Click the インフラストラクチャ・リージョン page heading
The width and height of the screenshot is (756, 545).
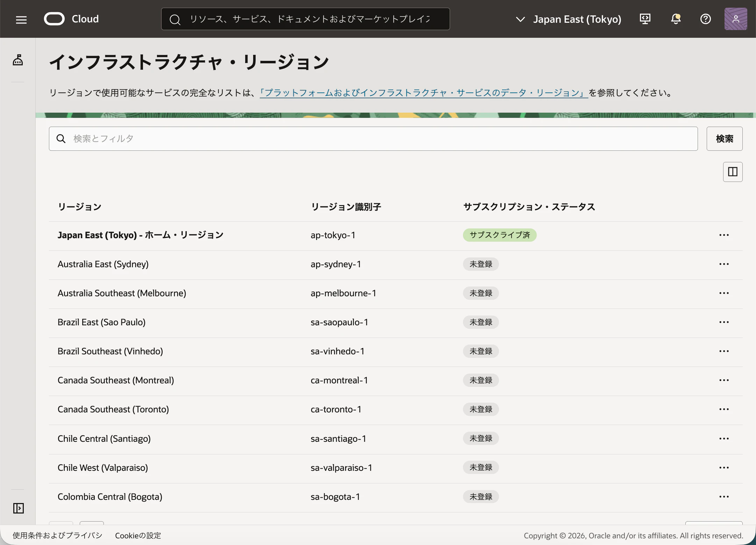(x=189, y=62)
